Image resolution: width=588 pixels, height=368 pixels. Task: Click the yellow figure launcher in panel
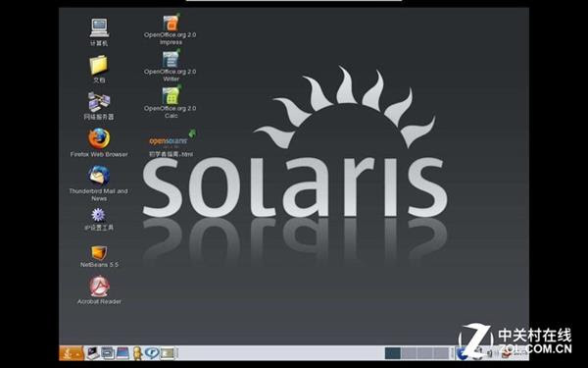[x=137, y=353]
